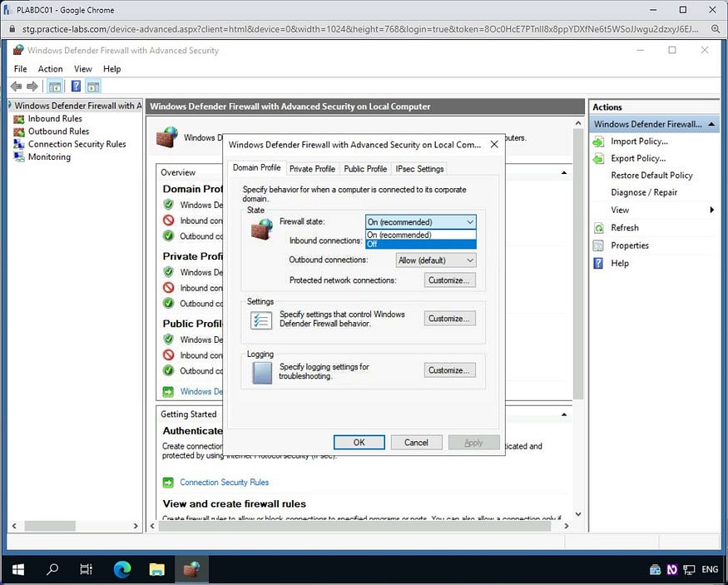Click the blue Help toolbar icon
The image size is (728, 585).
click(77, 87)
